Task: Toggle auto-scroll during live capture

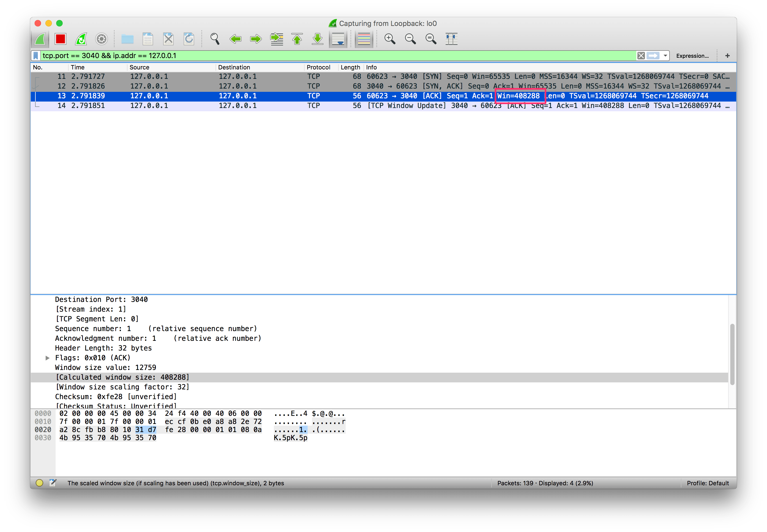Action: 338,39
